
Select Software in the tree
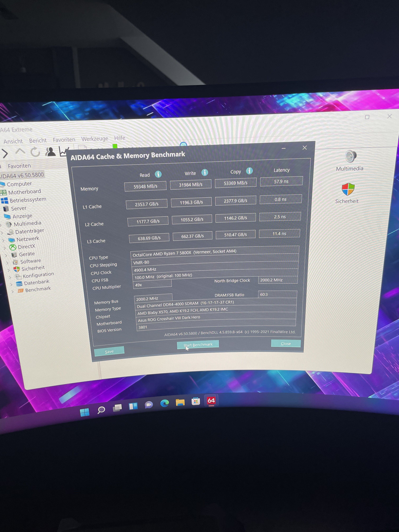click(30, 261)
